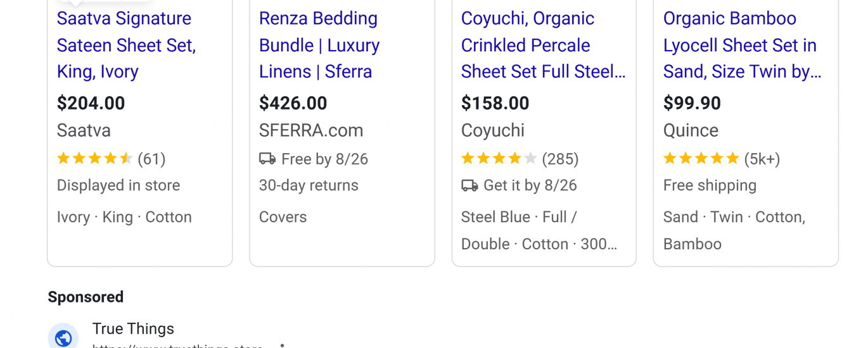The width and height of the screenshot is (868, 348).
Task: Open Saatva Signature Sateen Sheet Set link
Action: (x=126, y=45)
